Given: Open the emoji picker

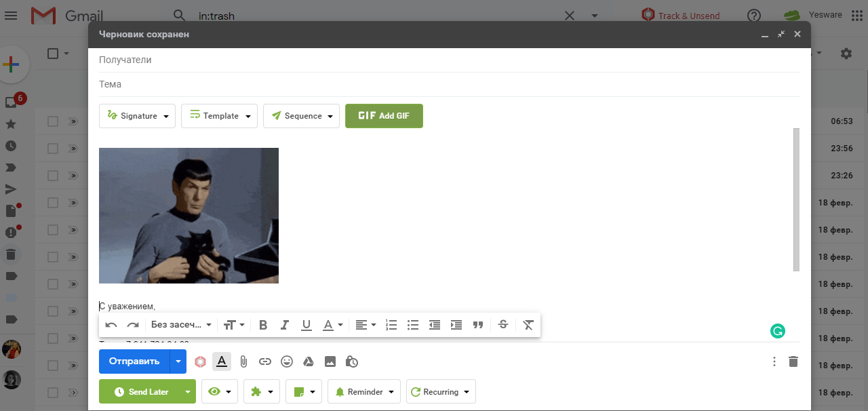Looking at the screenshot, I should point(287,361).
